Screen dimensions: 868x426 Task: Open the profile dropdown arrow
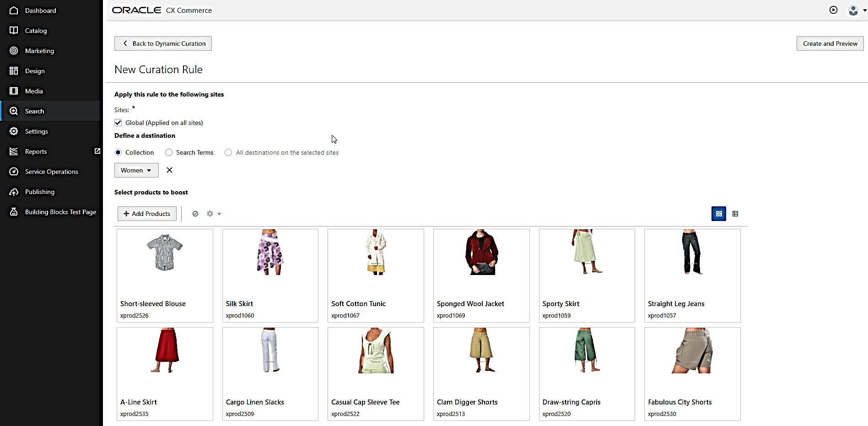[x=865, y=11]
